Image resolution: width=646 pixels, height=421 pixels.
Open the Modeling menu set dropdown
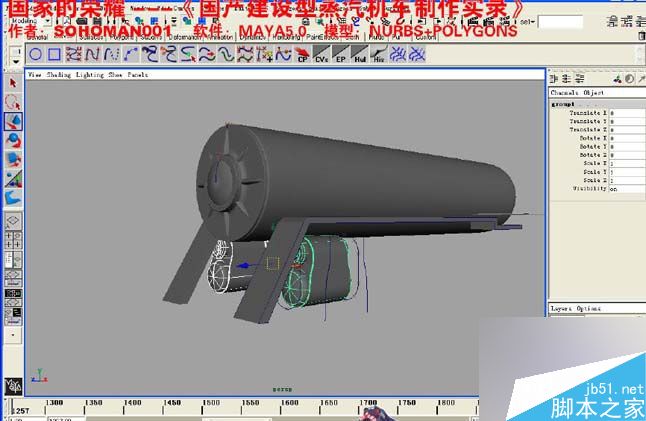click(x=48, y=21)
